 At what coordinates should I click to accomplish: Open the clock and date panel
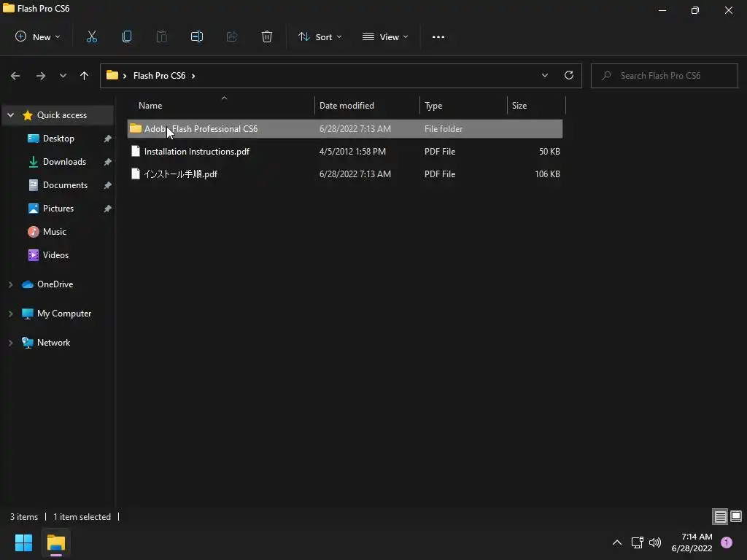click(x=692, y=542)
